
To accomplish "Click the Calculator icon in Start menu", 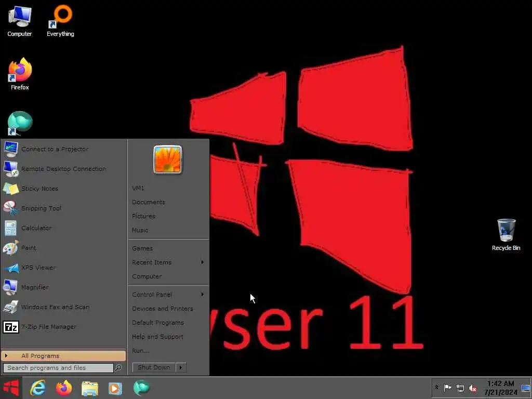I will [x=11, y=228].
